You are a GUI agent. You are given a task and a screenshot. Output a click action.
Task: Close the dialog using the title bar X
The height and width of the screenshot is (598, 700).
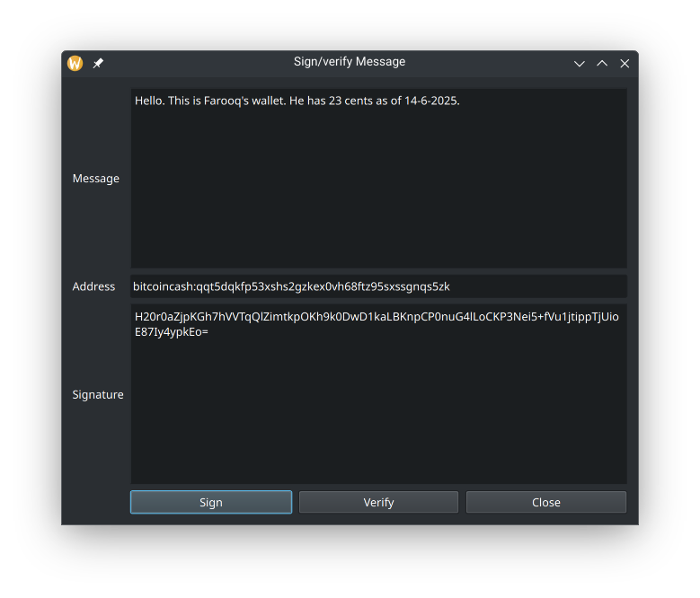point(625,64)
